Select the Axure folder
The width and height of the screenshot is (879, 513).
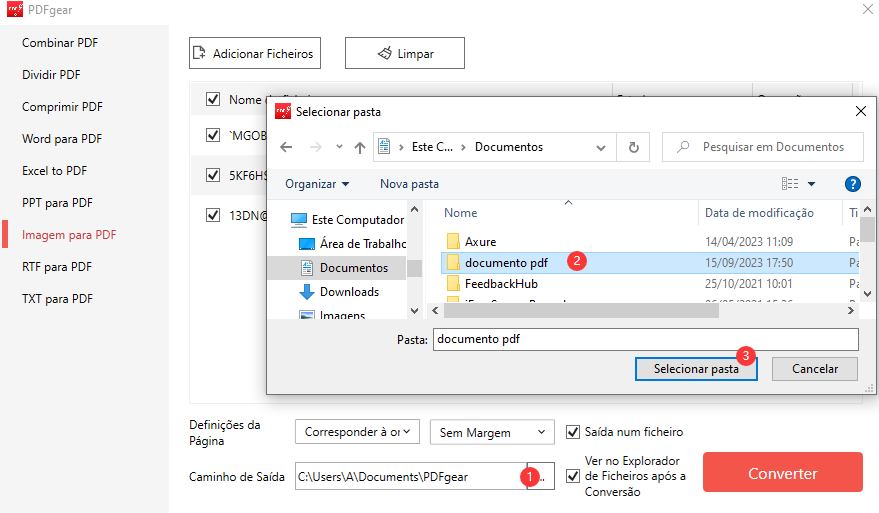coord(480,242)
